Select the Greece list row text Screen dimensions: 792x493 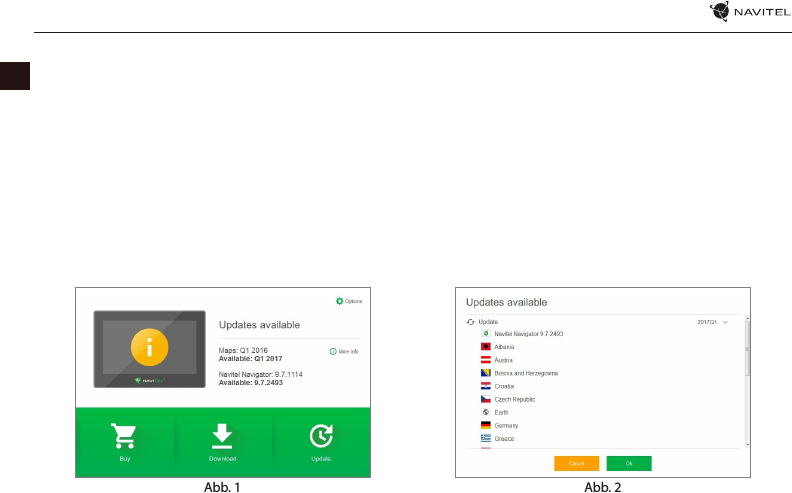(x=504, y=439)
